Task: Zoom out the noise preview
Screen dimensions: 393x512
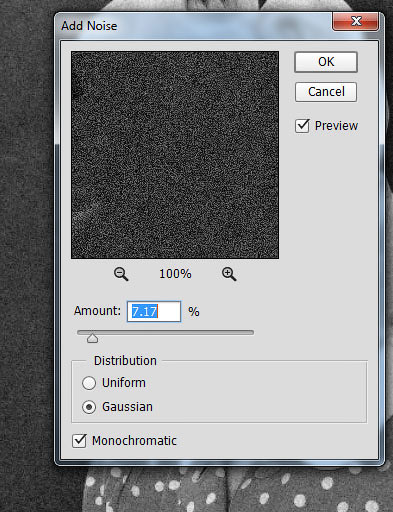Action: coord(121,274)
